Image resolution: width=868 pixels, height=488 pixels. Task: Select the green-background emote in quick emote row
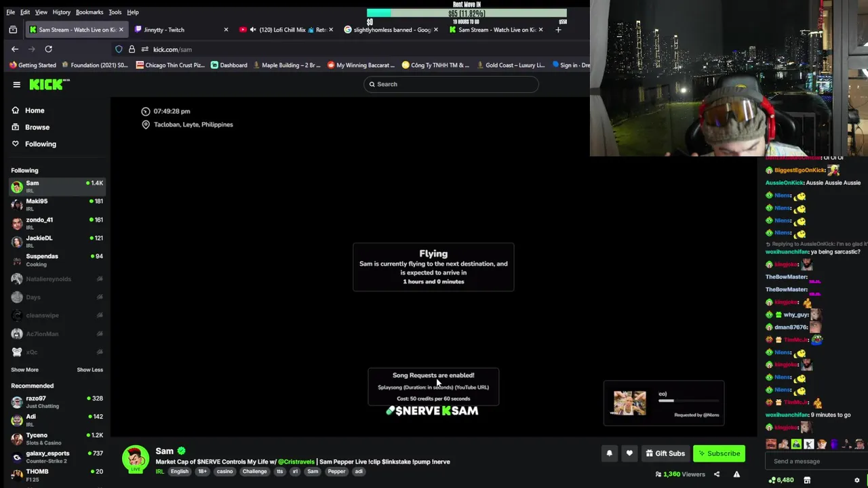coord(796,445)
